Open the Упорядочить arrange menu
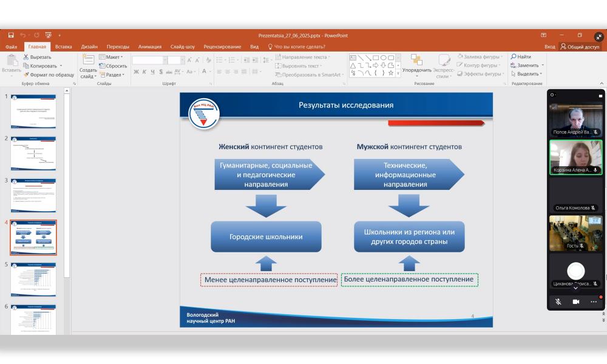The height and width of the screenshot is (364, 607). (x=416, y=66)
